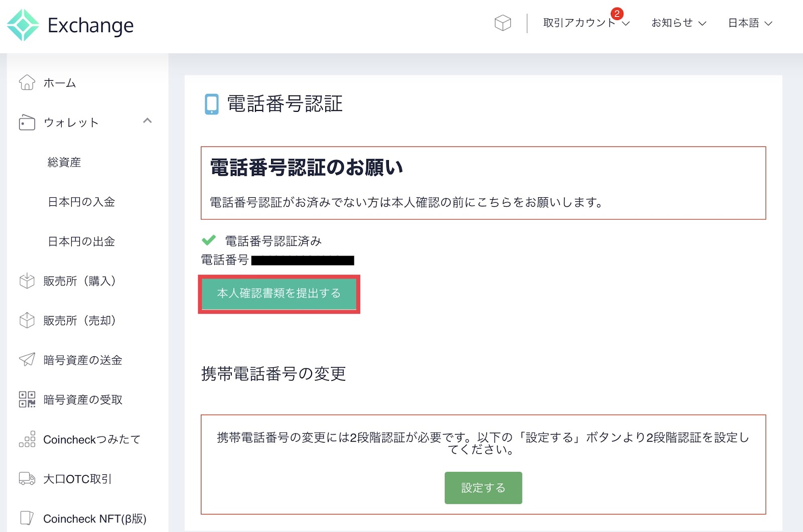
Task: Click paper plane icon for 暗号資産の送金
Action: 27,359
